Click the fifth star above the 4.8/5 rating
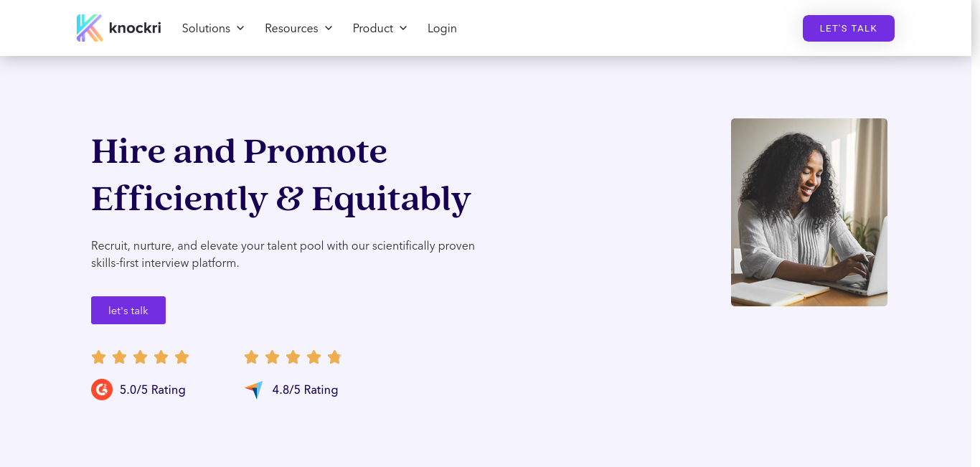The height and width of the screenshot is (467, 980). point(334,357)
